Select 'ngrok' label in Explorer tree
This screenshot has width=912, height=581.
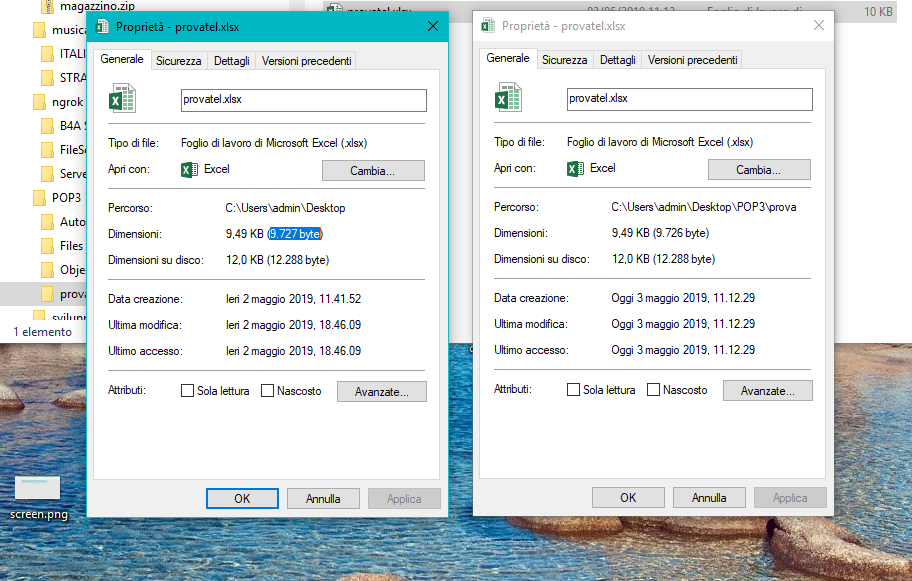pyautogui.click(x=67, y=102)
